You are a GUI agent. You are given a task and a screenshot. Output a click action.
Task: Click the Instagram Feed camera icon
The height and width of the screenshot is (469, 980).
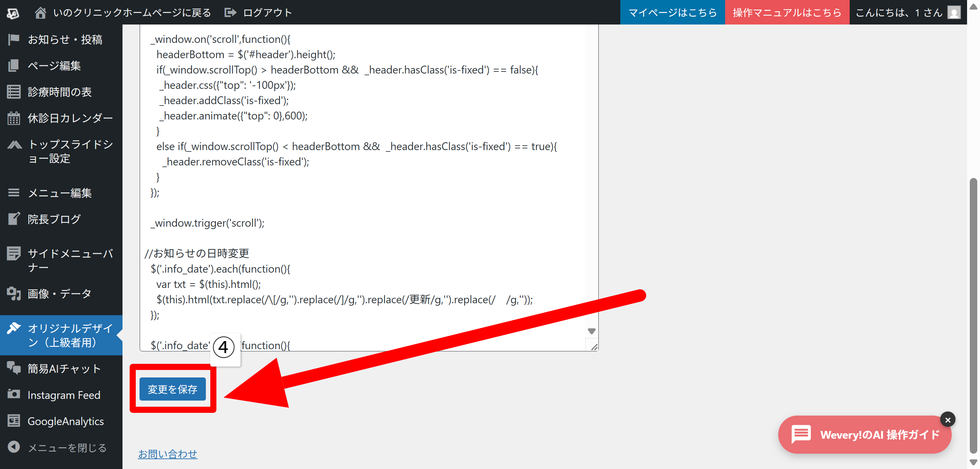[14, 394]
